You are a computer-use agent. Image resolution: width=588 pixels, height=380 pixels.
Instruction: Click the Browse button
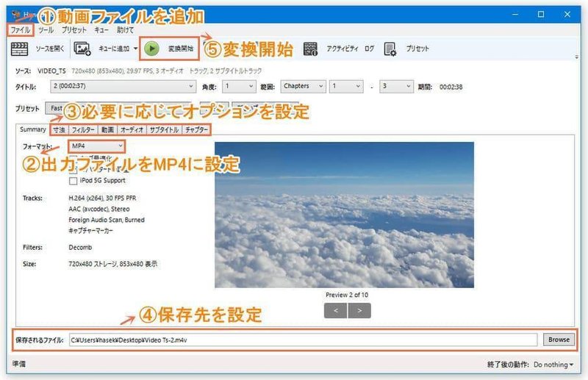(559, 340)
